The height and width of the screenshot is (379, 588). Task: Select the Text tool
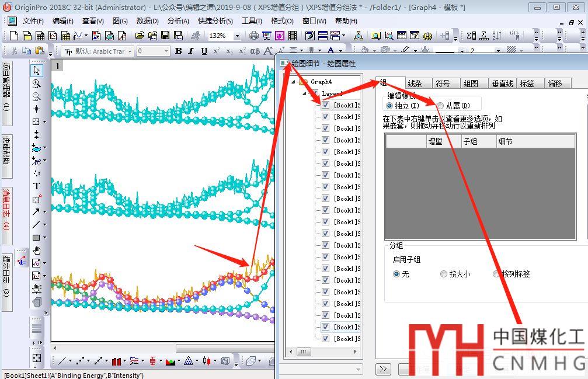click(37, 186)
